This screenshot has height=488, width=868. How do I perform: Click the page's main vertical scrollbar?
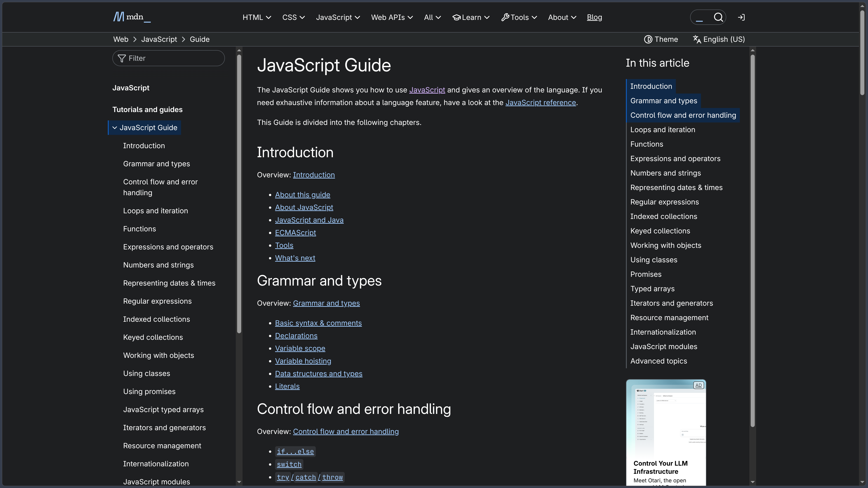[x=862, y=52]
